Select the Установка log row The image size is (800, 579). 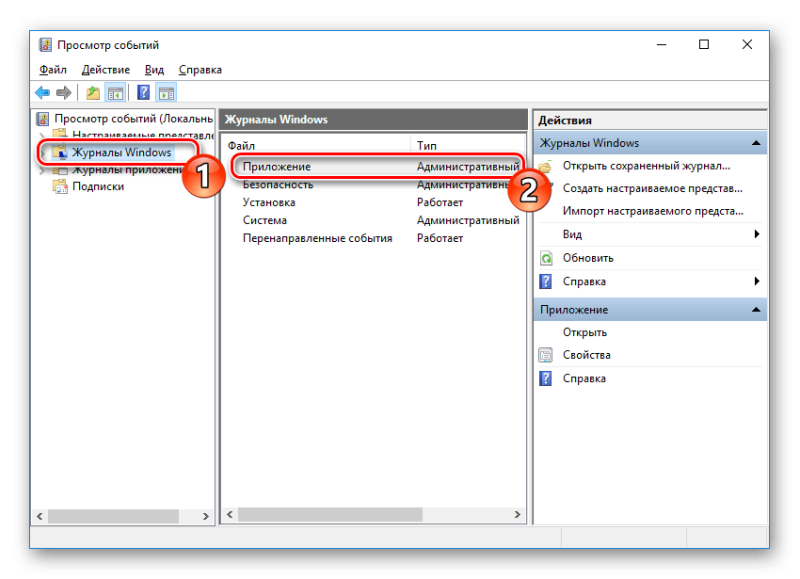pos(374,203)
